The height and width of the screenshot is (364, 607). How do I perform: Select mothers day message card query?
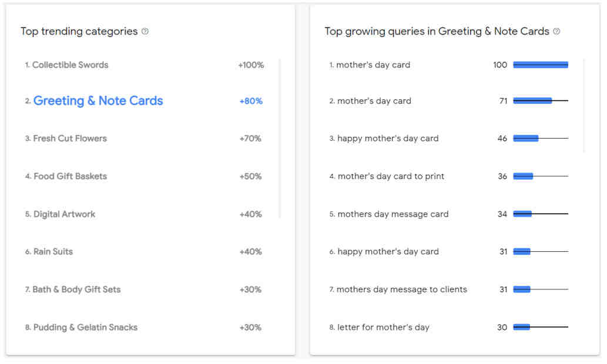[393, 214]
